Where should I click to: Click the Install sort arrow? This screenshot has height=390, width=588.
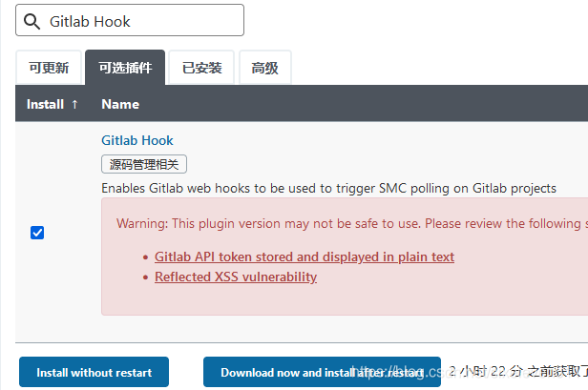pyautogui.click(x=74, y=104)
